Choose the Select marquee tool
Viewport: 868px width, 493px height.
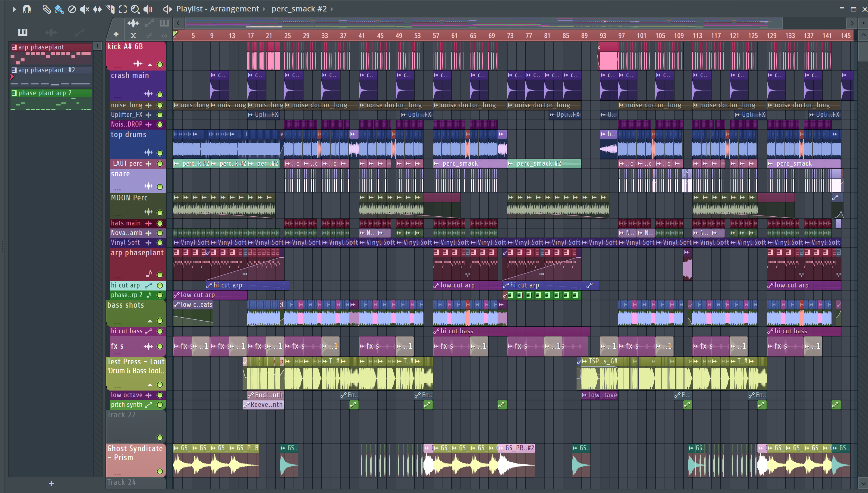[123, 9]
